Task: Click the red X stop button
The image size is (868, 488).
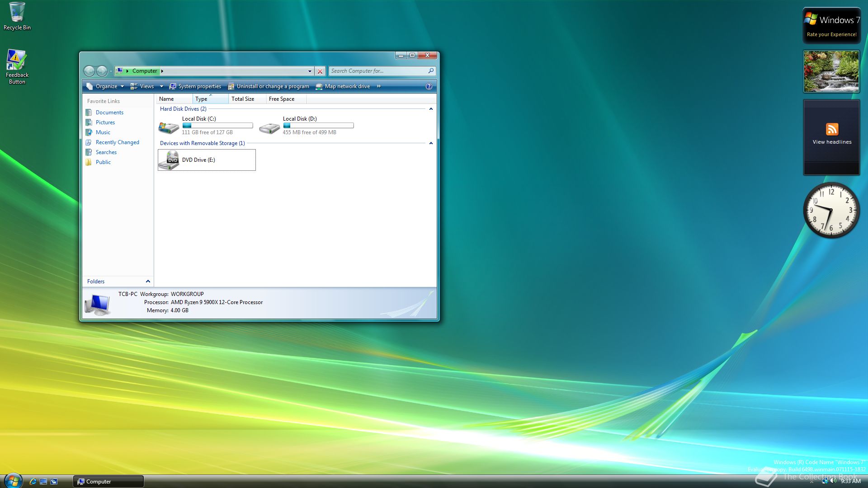Action: tap(320, 71)
